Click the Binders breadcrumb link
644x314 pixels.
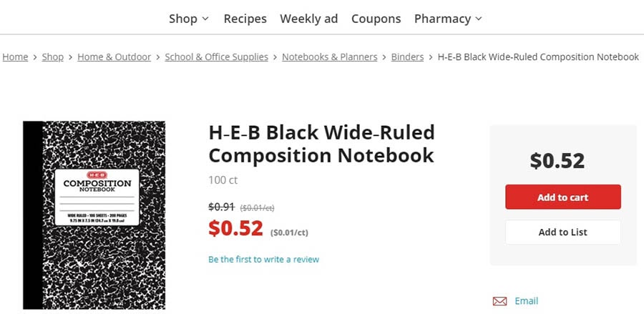point(407,57)
